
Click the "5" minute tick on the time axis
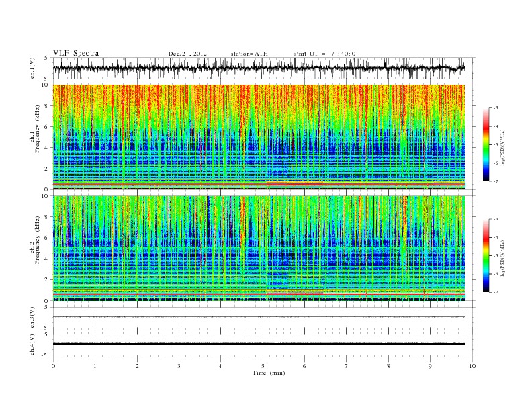[x=263, y=366]
